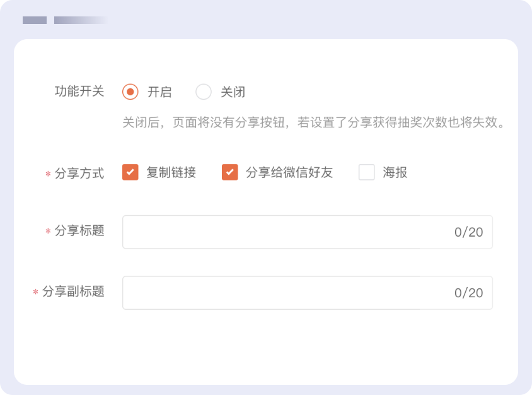Uncheck the 复制链接 checkbox
The image size is (532, 395).
(130, 172)
